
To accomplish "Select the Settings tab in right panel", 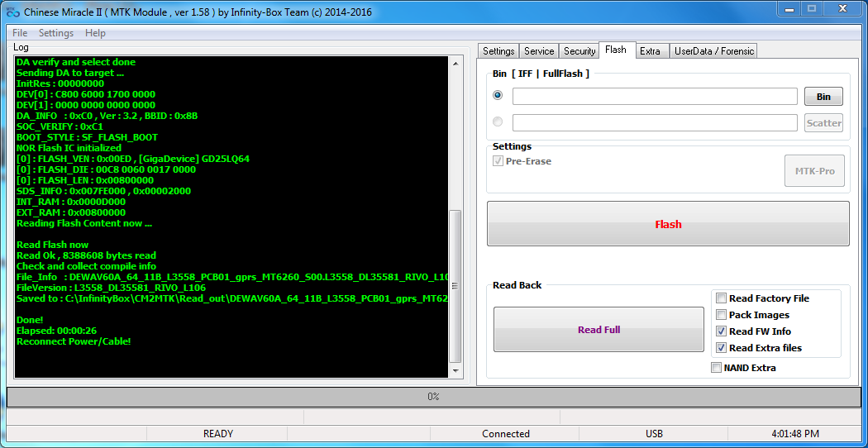I will tap(498, 51).
